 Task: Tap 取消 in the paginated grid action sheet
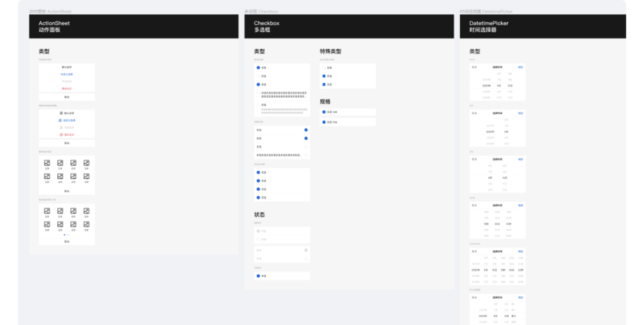pos(66,242)
